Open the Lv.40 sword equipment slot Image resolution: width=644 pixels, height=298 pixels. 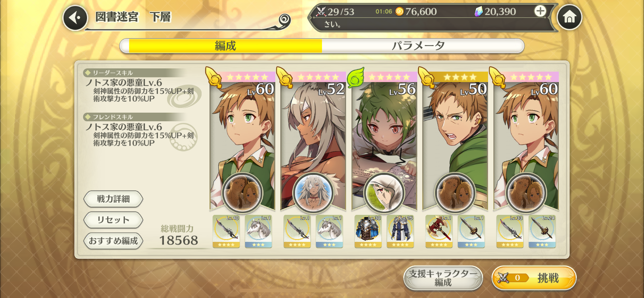coord(226,231)
